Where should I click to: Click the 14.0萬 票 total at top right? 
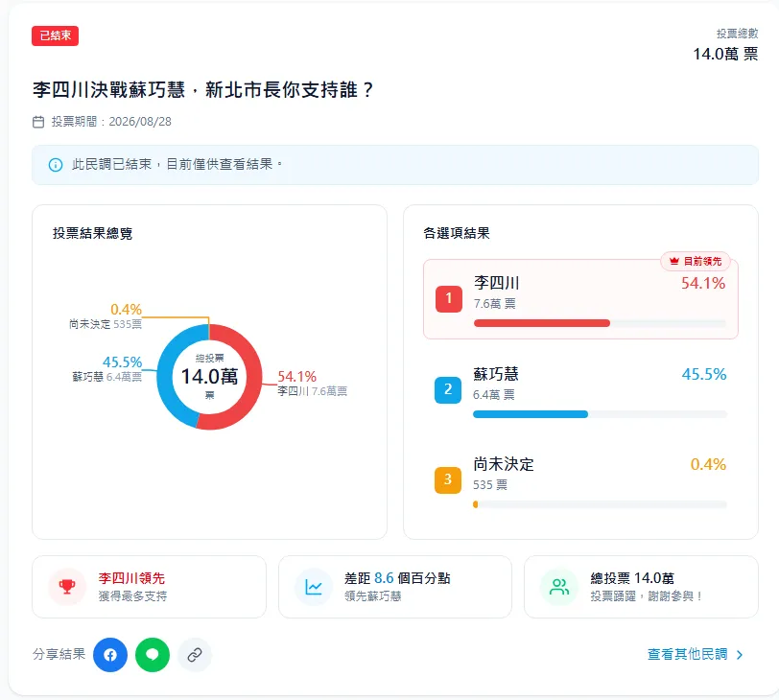(725, 54)
